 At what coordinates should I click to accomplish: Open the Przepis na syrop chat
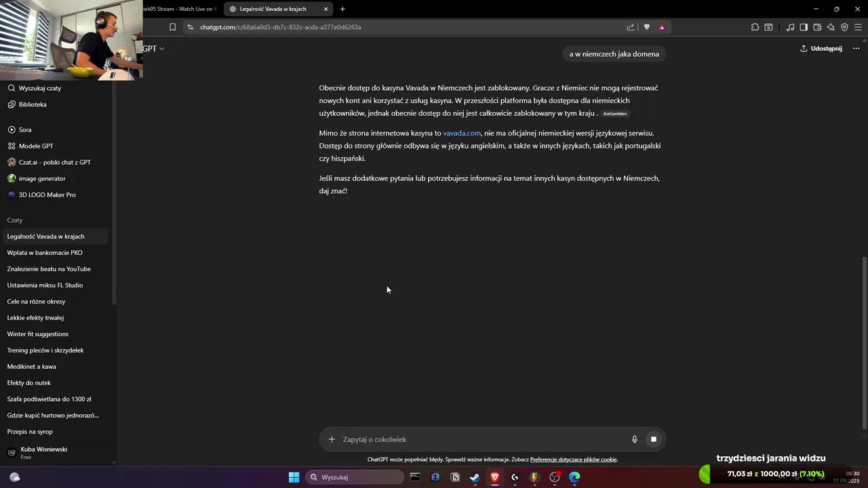coord(54,432)
